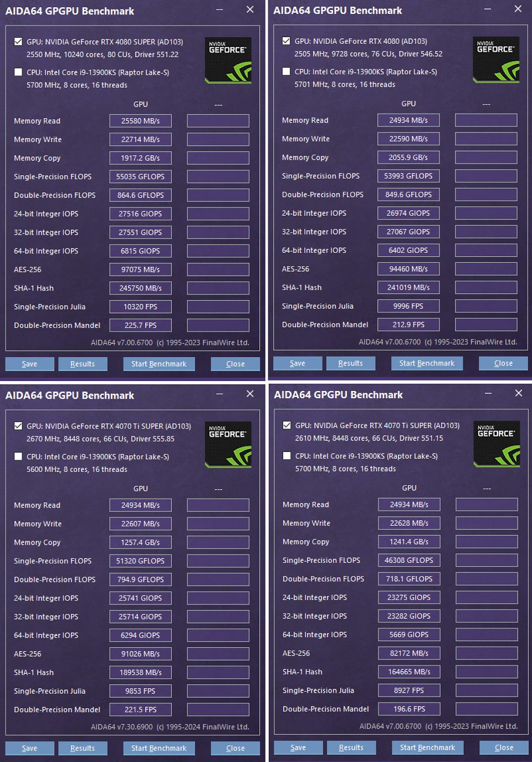The image size is (532, 762).
Task: Select the 1917.2 GB/s Memory Copy value
Action: click(x=141, y=158)
